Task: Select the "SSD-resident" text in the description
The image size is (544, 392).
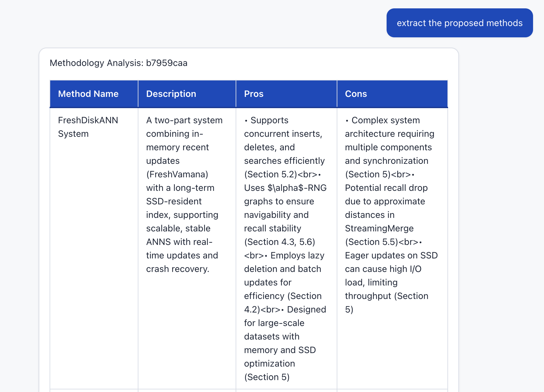Action: (174, 201)
